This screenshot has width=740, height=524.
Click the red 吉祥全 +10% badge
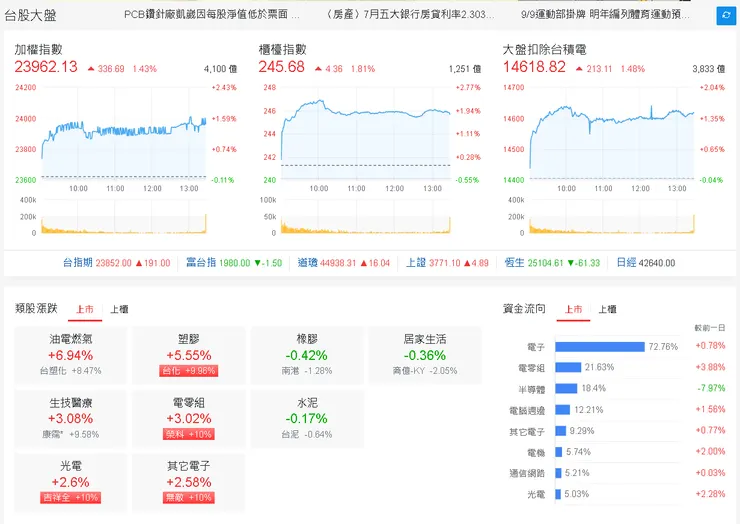tap(71, 498)
